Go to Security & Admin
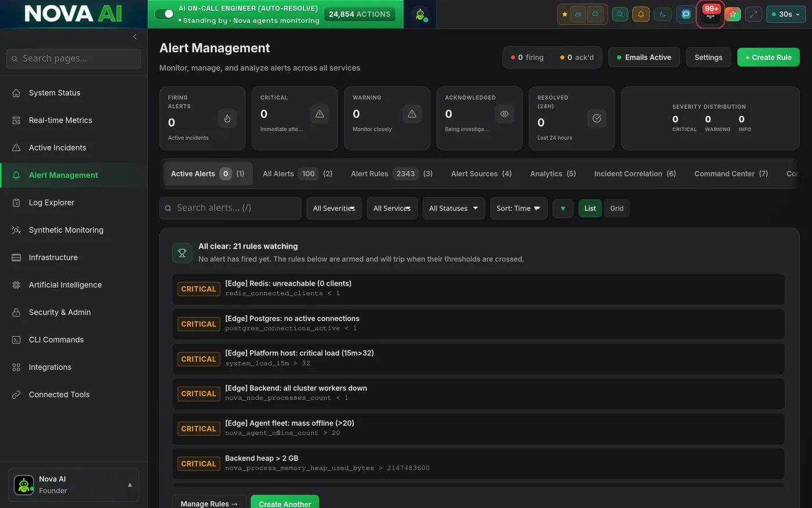 (74, 312)
